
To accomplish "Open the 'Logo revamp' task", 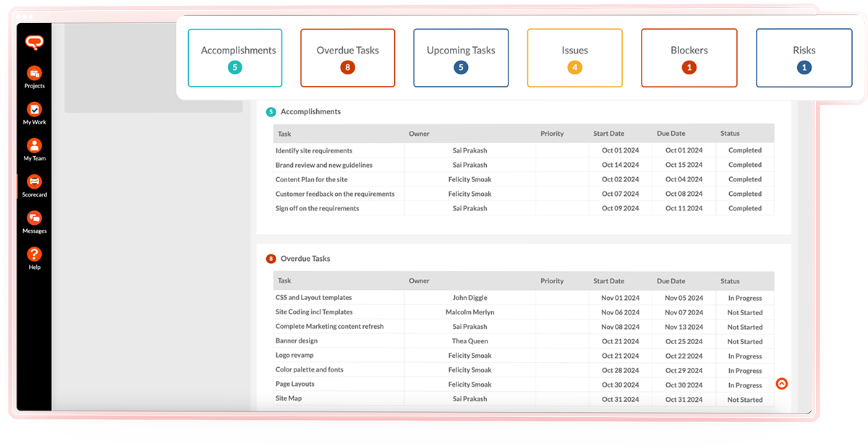I will tap(294, 356).
